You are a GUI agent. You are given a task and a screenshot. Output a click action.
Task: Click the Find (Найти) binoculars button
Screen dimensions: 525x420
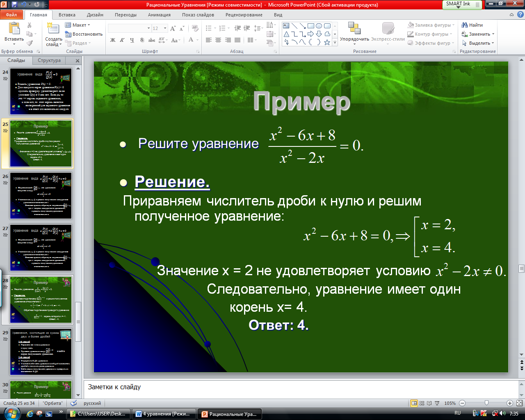[x=472, y=25]
